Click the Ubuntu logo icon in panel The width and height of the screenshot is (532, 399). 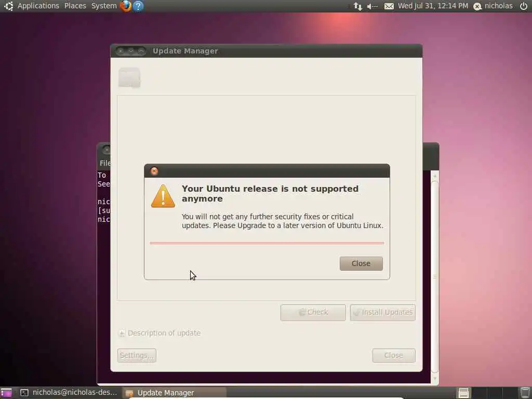click(x=8, y=6)
